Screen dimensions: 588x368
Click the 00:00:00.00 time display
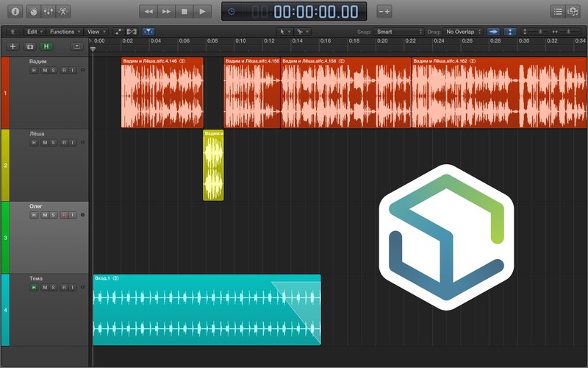[316, 12]
